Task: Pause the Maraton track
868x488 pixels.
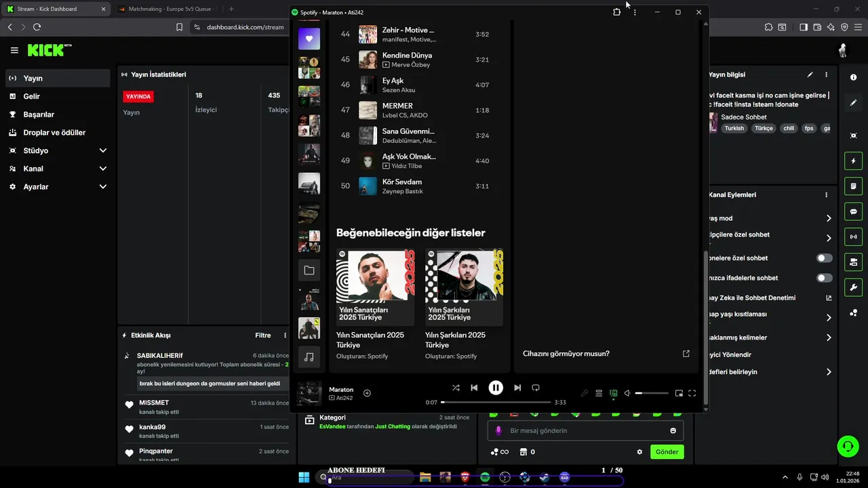Action: 496,388
